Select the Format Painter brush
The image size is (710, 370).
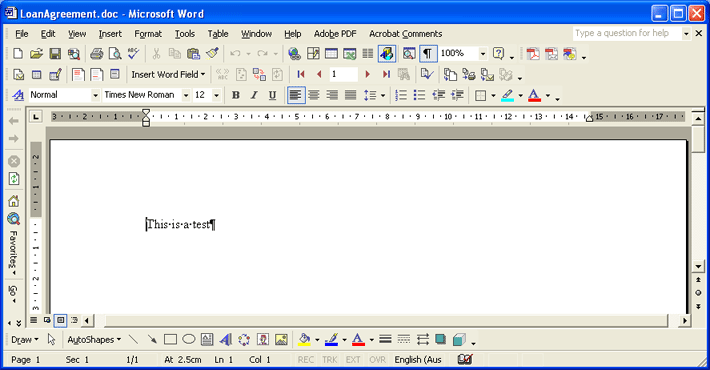tap(212, 54)
